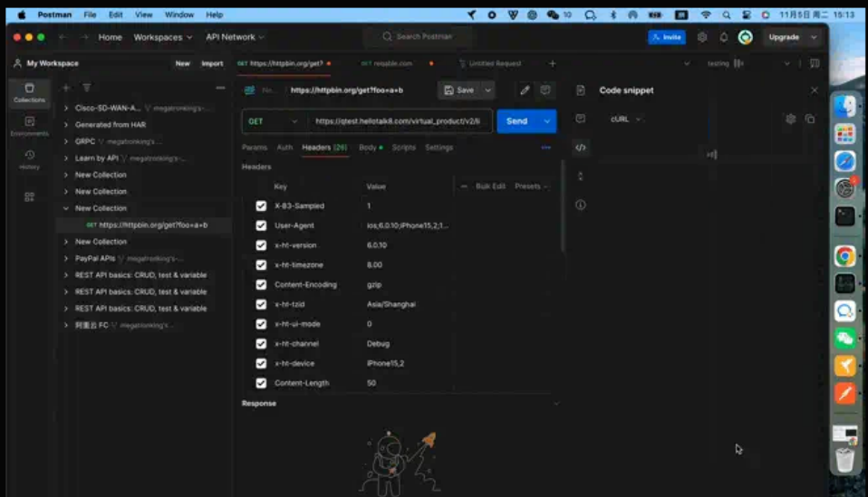868x497 pixels.
Task: Uncheck the x-ht-ui-mode header
Action: click(261, 324)
